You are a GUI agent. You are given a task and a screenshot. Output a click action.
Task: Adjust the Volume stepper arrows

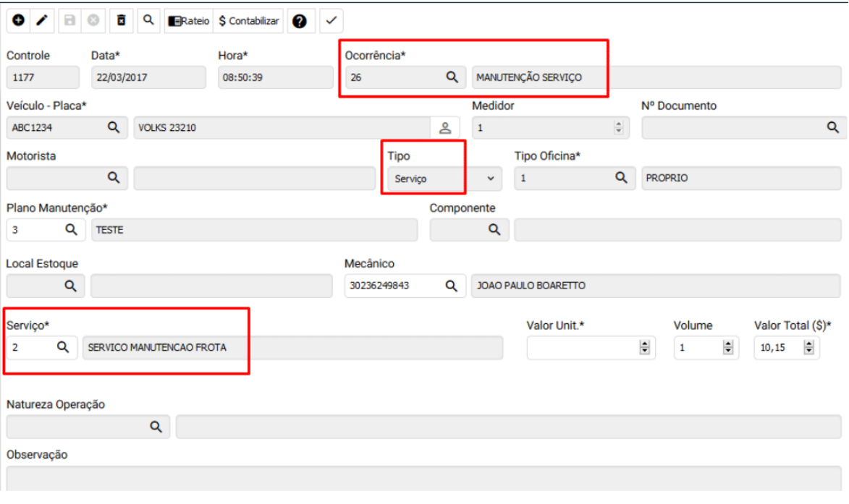click(728, 348)
